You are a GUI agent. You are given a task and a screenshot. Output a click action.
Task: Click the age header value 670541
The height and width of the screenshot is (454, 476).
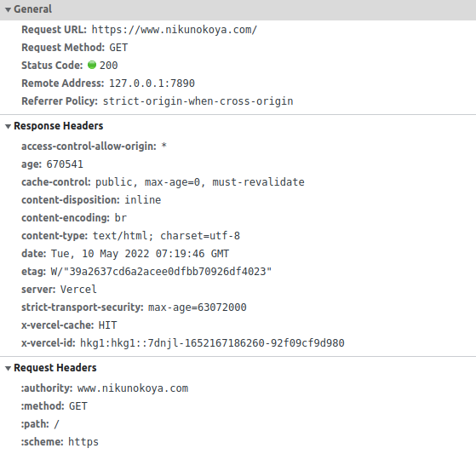(x=65, y=164)
